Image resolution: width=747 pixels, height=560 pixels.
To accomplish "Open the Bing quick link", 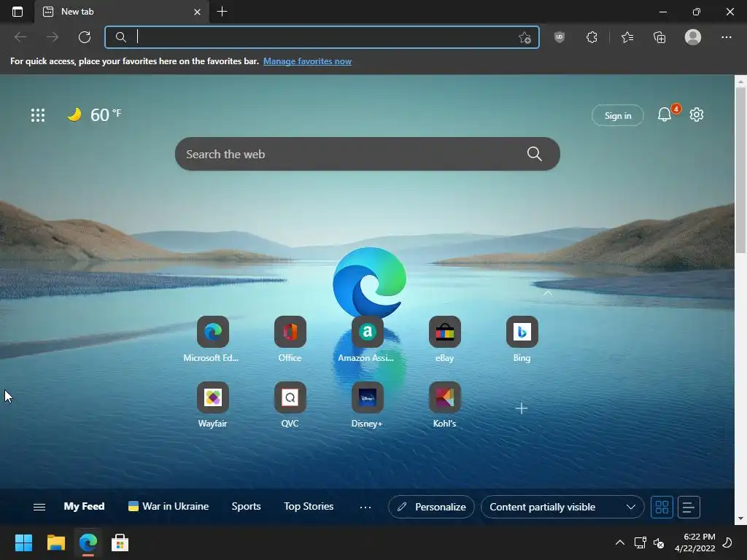I will pos(522,339).
